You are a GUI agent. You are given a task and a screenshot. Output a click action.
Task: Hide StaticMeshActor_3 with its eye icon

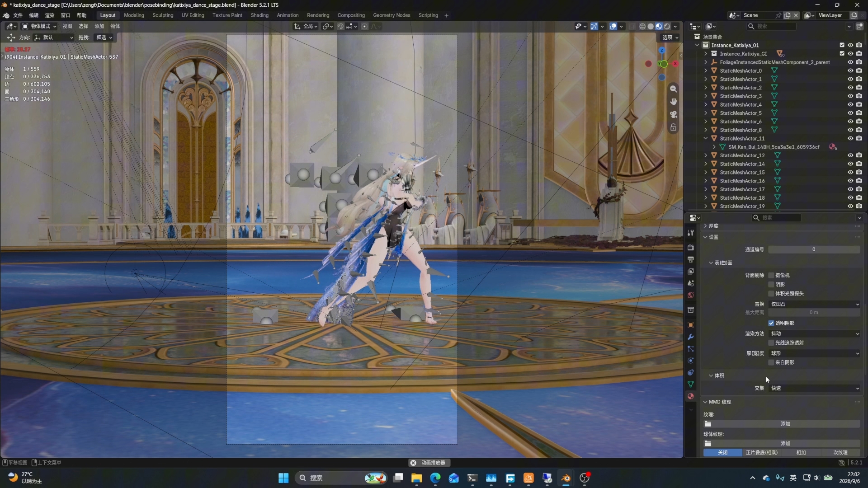(x=850, y=96)
